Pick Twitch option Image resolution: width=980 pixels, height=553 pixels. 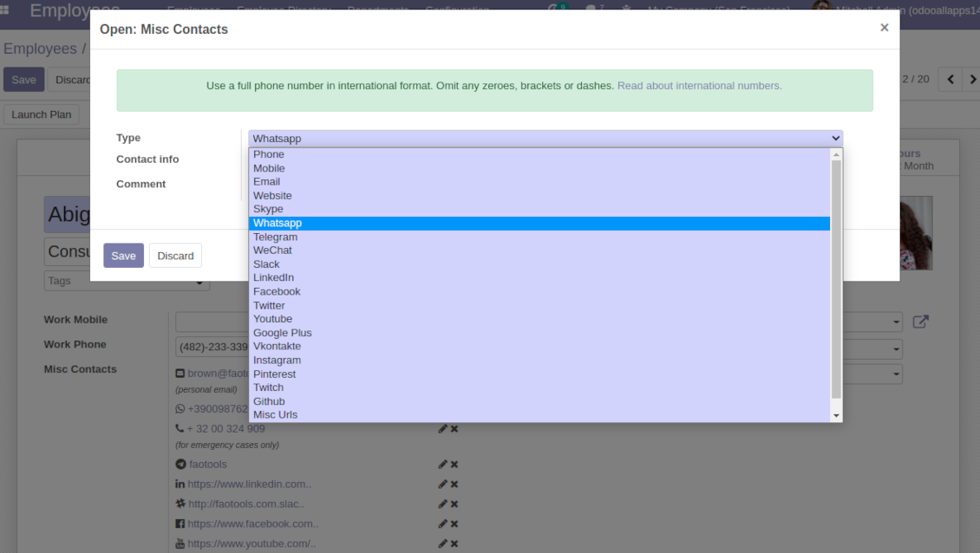[539, 388]
